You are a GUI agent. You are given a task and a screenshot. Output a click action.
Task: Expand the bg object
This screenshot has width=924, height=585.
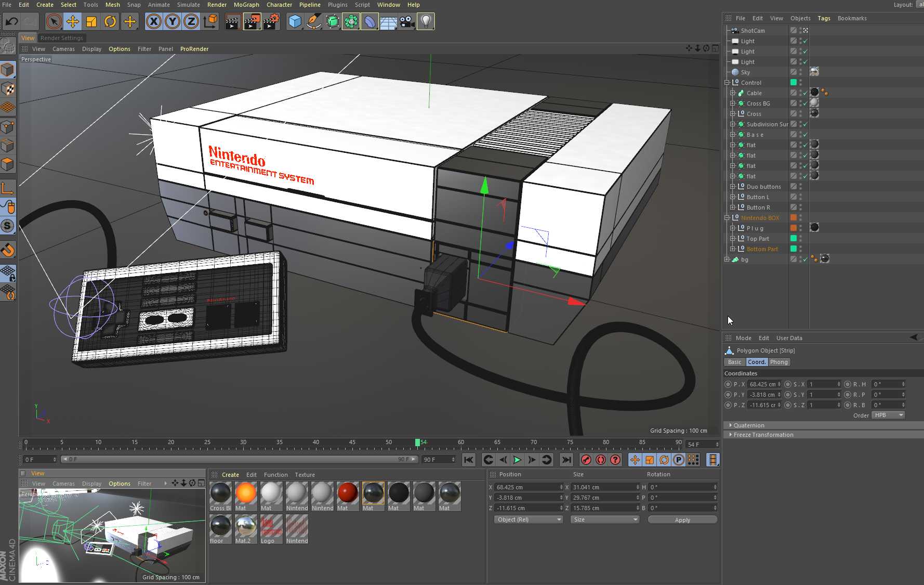coord(727,259)
